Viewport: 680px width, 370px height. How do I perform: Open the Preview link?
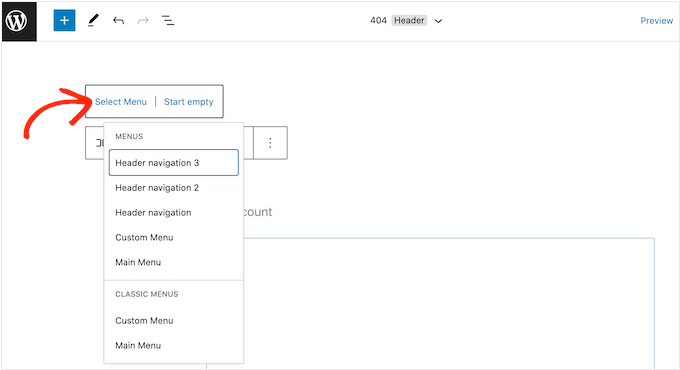click(657, 20)
